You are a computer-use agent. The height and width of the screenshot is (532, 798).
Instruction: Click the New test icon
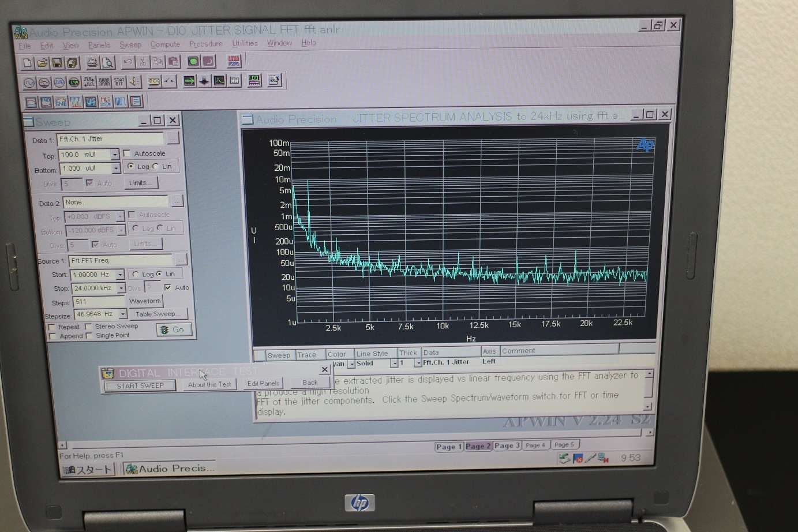tap(27, 63)
